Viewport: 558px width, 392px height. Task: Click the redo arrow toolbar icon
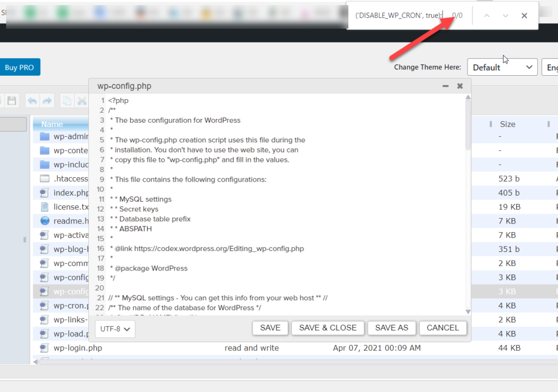click(x=47, y=101)
